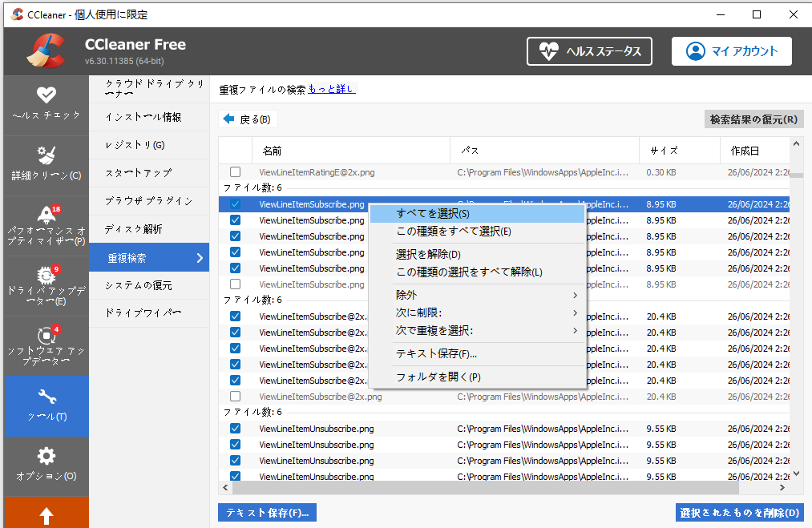Click the chevron on 重複検索 item
812x528 pixels.
pyautogui.click(x=200, y=258)
